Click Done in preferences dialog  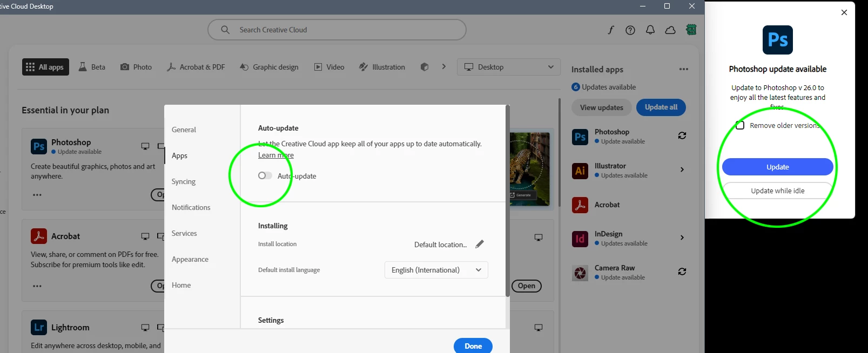[x=473, y=345]
